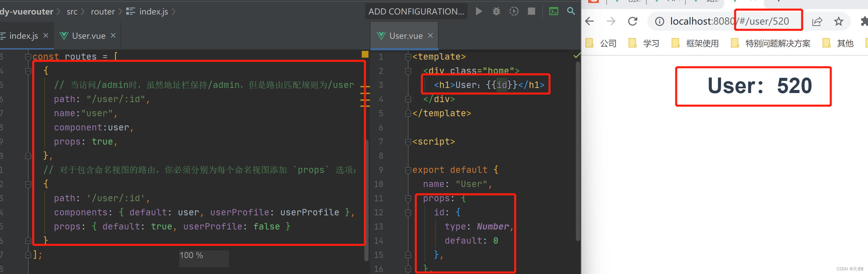Collapse the first route object fold
This screenshot has height=274, width=868.
[x=28, y=71]
